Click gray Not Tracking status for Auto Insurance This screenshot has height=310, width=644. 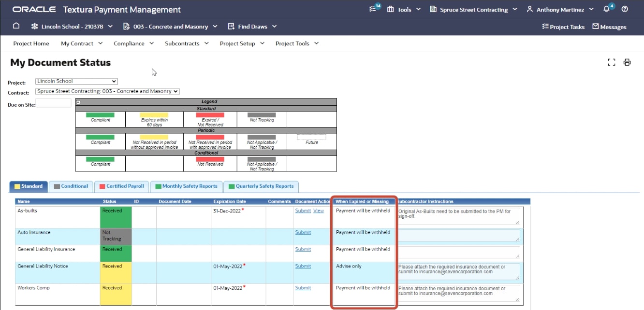116,237
